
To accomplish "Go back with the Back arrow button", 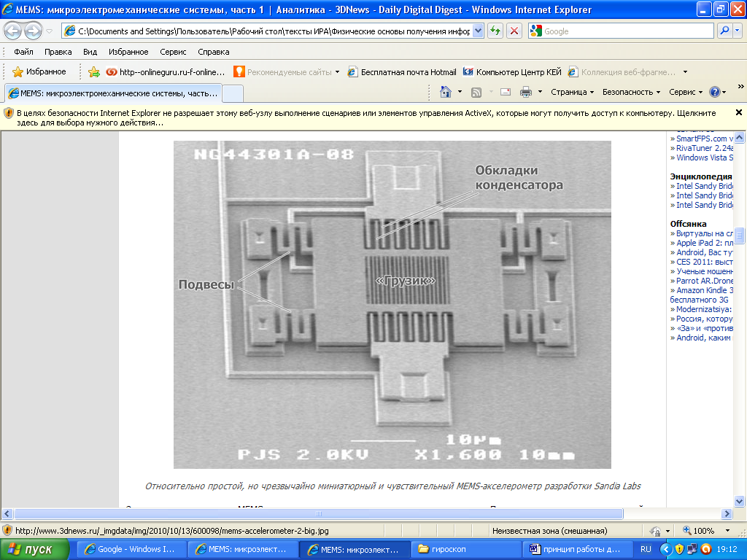I will pos(13,31).
